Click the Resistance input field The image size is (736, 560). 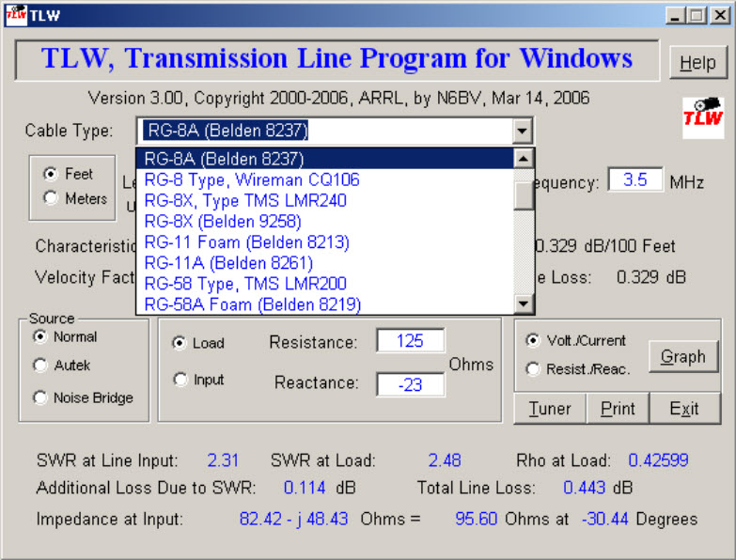click(x=410, y=341)
